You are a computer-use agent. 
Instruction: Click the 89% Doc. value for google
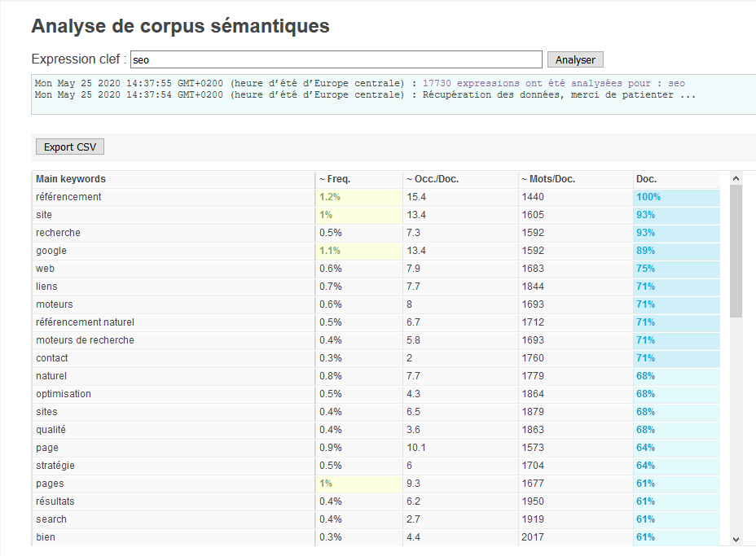point(645,251)
